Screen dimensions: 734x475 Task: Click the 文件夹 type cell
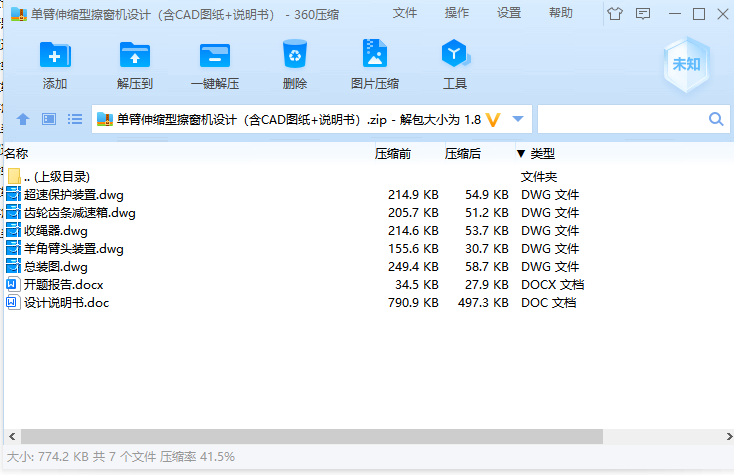(539, 177)
